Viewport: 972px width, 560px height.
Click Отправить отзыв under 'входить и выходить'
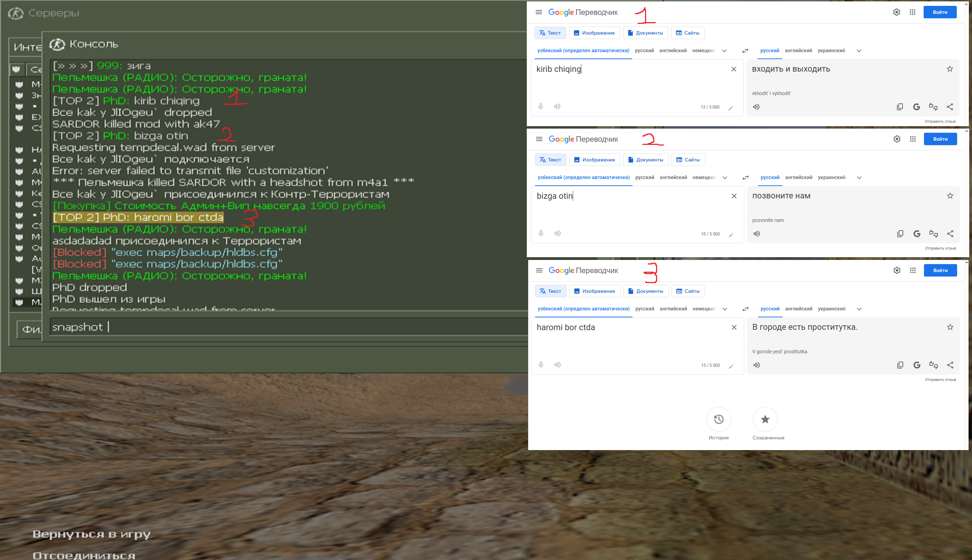coord(940,122)
